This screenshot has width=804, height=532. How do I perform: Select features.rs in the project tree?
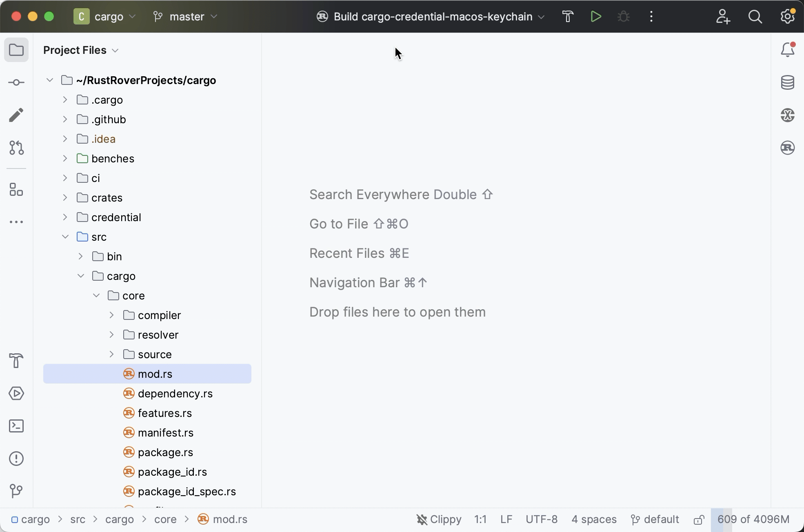(164, 413)
